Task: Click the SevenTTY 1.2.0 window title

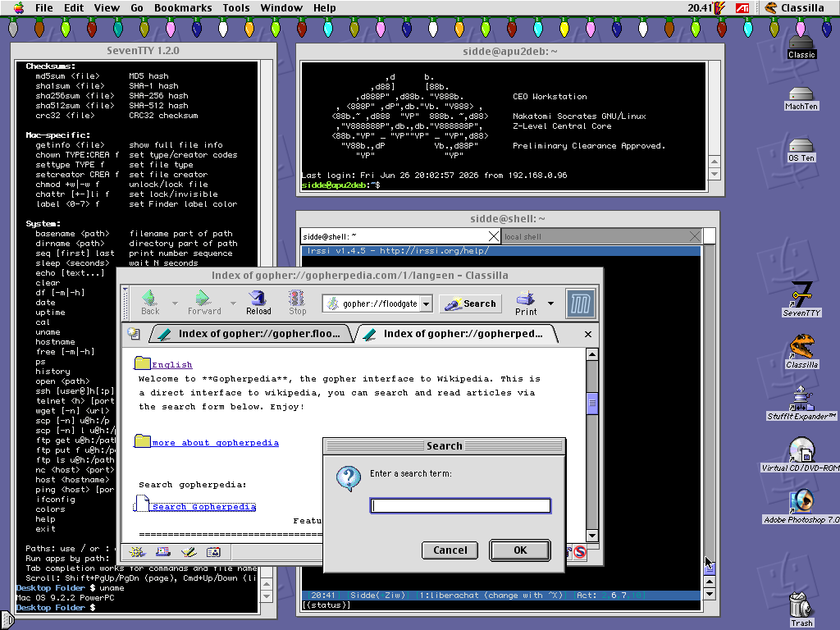Action: (x=143, y=51)
